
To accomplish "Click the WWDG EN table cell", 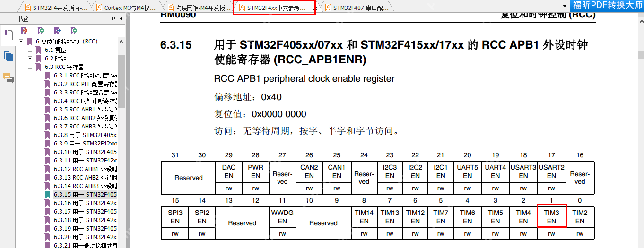I will click(282, 217).
